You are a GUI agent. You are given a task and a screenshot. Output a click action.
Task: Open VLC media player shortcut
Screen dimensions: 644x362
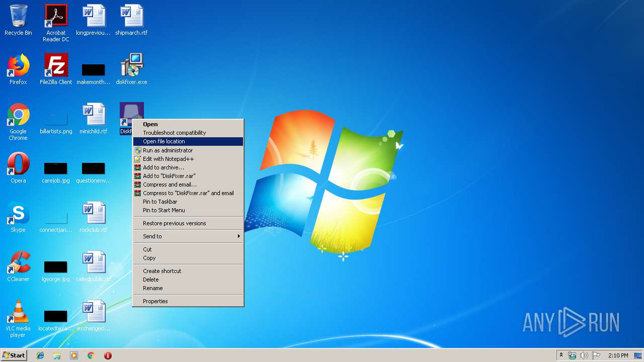coord(18,319)
